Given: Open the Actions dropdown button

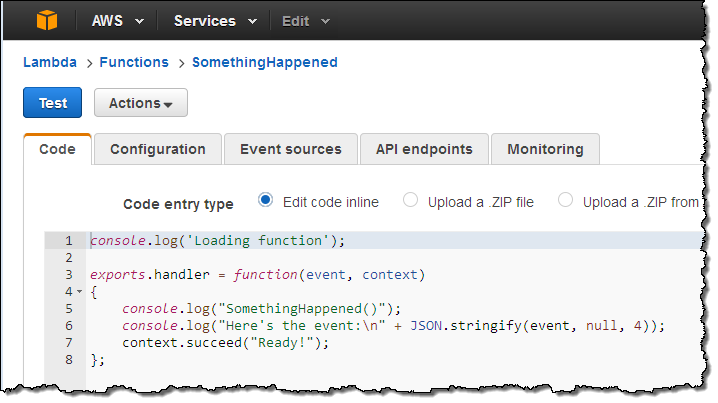Looking at the screenshot, I should point(140,103).
